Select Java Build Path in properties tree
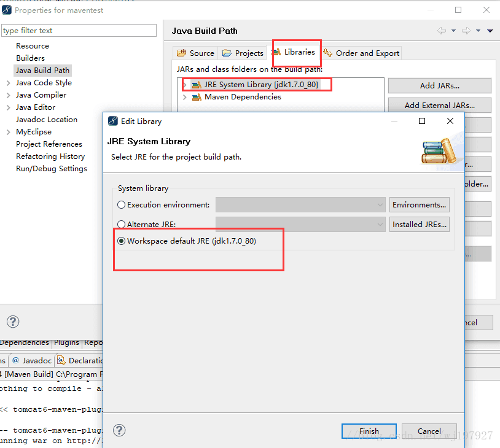Image resolution: width=500 pixels, height=448 pixels. coord(42,71)
